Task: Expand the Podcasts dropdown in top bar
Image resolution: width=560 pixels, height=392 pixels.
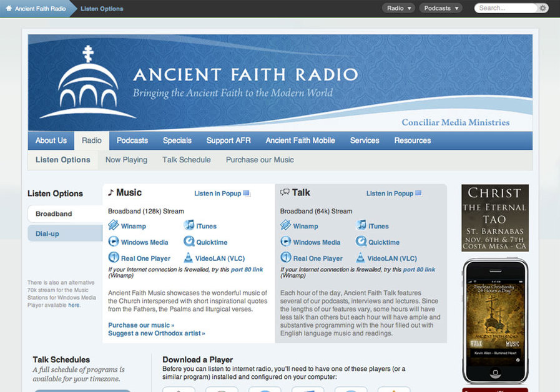Action: (441, 8)
